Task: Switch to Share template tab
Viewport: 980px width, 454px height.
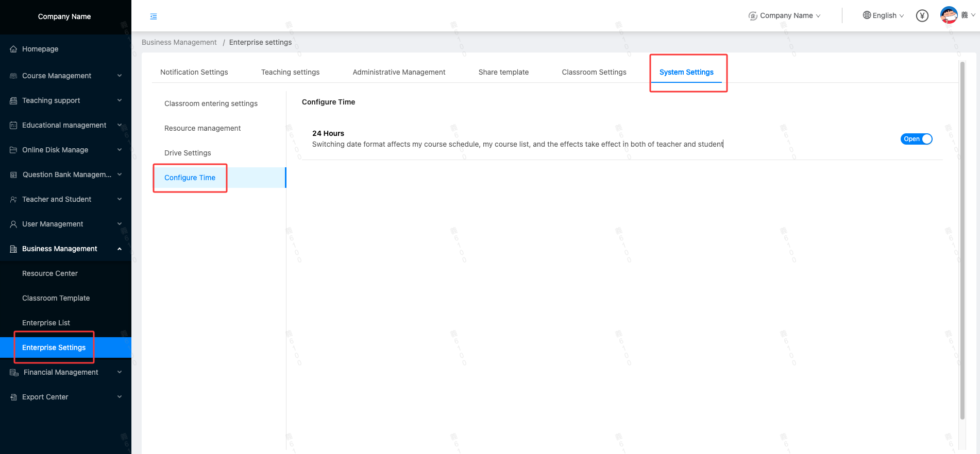Action: 503,72
